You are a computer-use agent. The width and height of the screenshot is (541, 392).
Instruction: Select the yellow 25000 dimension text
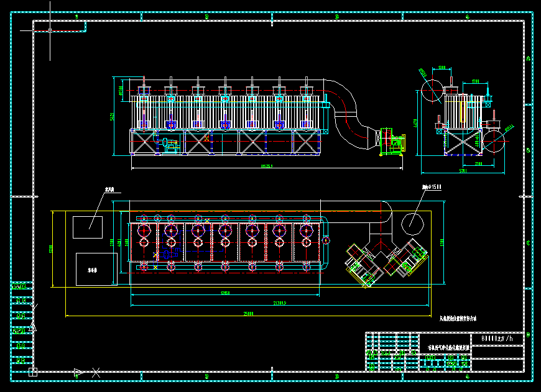248,314
